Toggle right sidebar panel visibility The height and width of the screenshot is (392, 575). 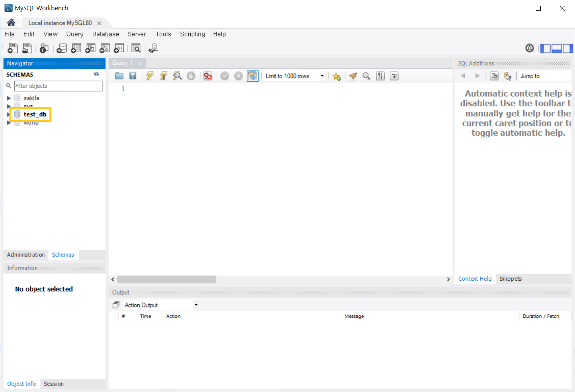coord(568,49)
